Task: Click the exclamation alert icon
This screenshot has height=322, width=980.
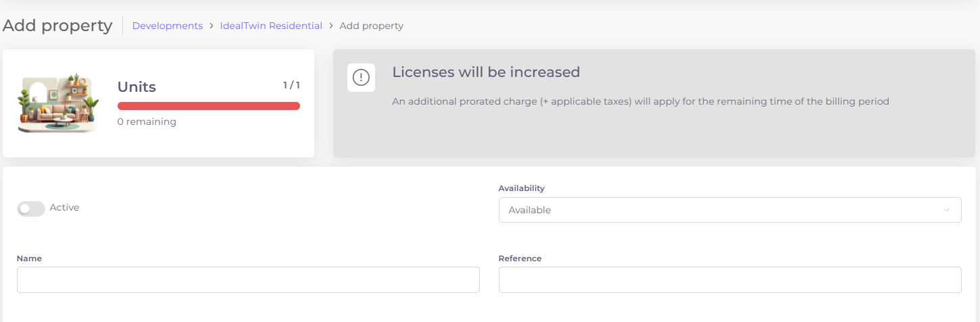Action: click(361, 78)
